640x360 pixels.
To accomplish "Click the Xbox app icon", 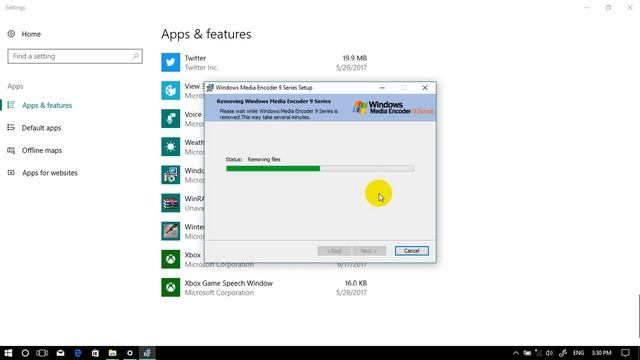I will pos(171,259).
